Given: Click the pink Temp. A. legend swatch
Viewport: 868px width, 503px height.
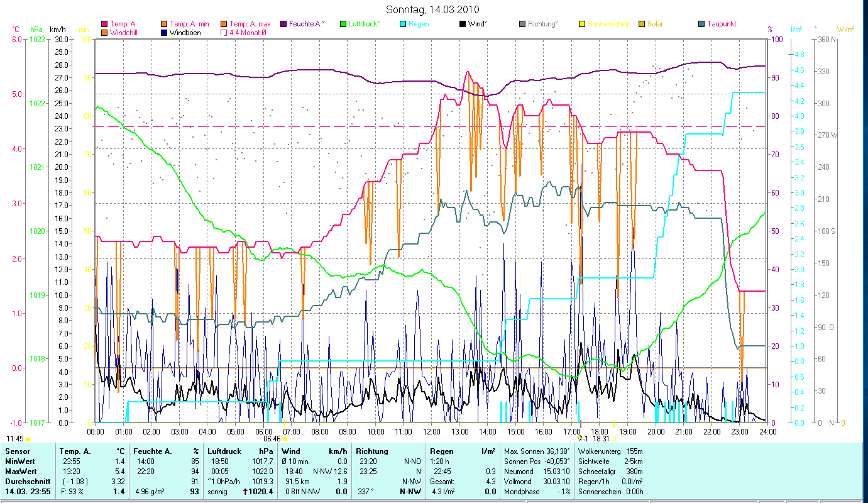Looking at the screenshot, I should (x=104, y=24).
